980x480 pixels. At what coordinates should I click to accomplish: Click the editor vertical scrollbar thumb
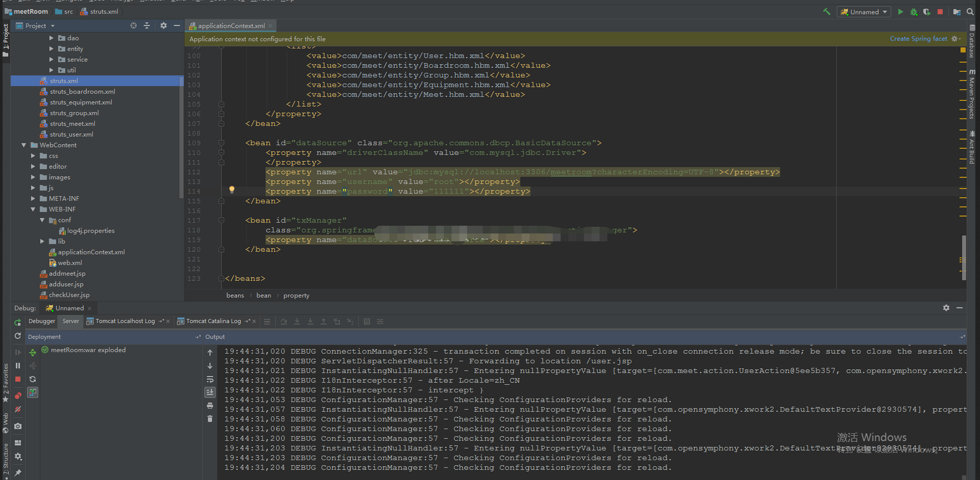tap(964, 257)
